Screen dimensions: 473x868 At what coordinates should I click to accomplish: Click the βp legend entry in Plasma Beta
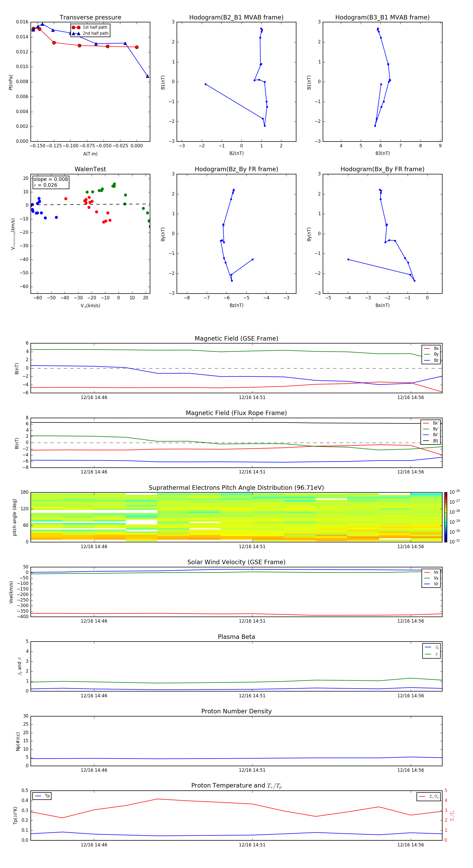(x=431, y=647)
